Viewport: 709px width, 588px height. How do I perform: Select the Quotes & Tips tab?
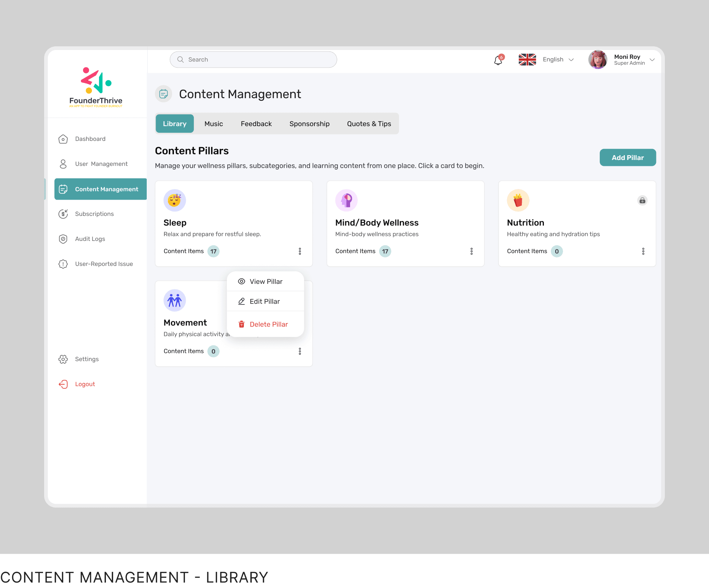pos(369,124)
